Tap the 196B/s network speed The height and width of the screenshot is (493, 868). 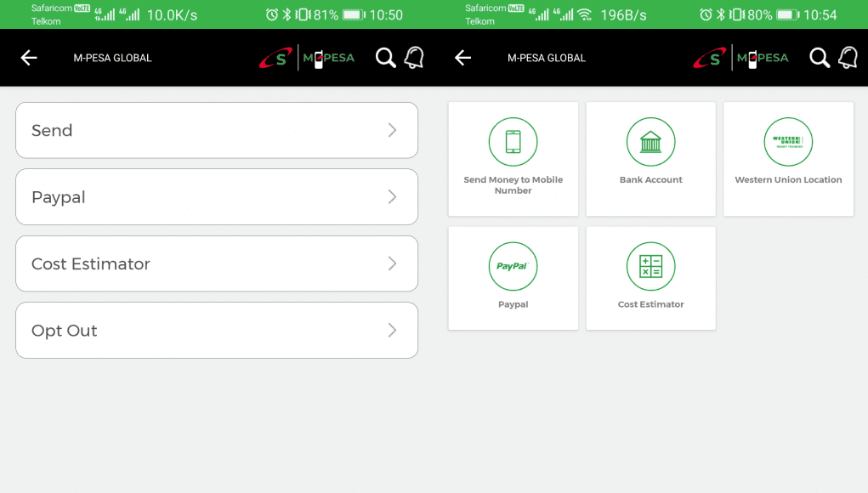pyautogui.click(x=623, y=15)
